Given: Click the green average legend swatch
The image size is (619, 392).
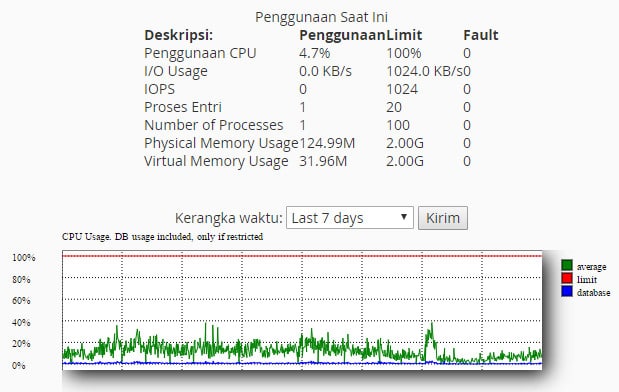Looking at the screenshot, I should pyautogui.click(x=567, y=265).
